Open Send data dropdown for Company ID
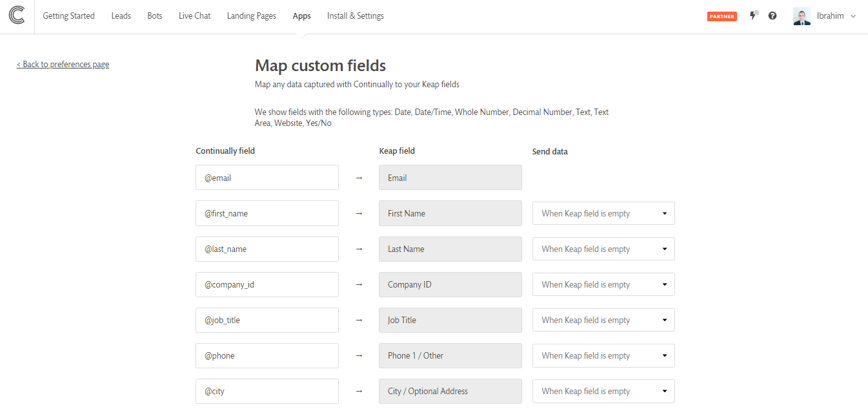 (603, 284)
